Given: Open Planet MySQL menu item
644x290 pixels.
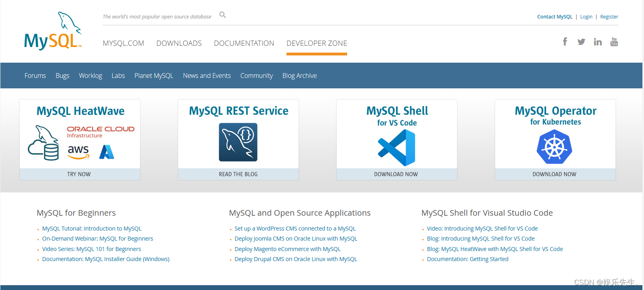Looking at the screenshot, I should (154, 76).
